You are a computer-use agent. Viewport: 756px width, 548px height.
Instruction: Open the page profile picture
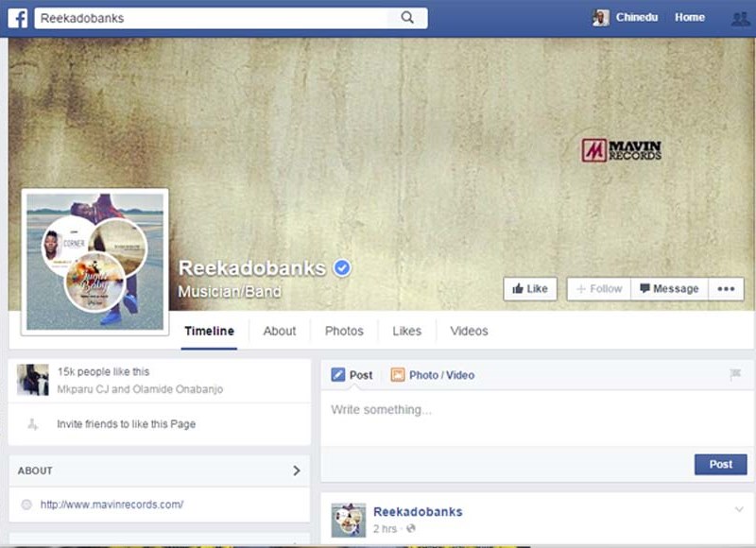click(95, 262)
